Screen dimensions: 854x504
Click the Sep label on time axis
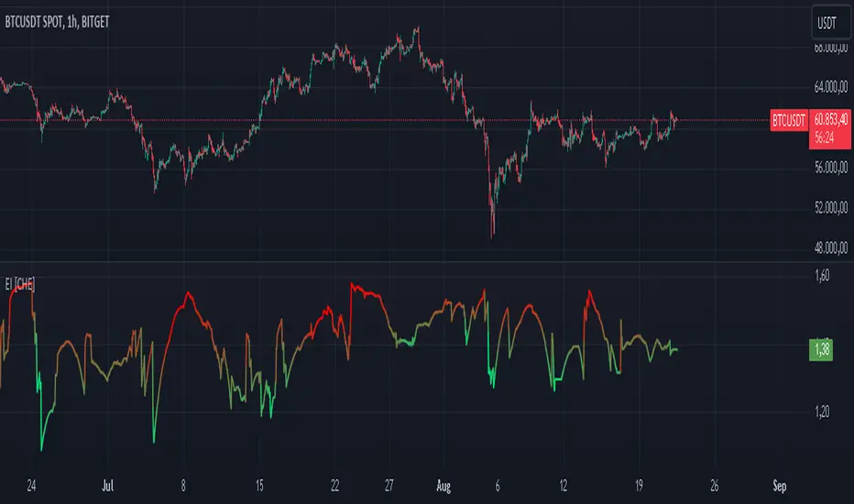point(780,486)
